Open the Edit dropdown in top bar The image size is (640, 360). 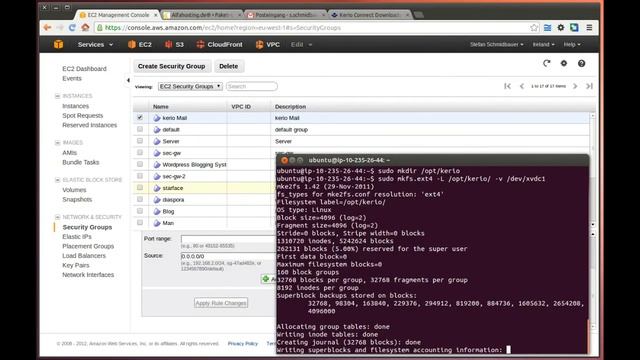(301, 44)
